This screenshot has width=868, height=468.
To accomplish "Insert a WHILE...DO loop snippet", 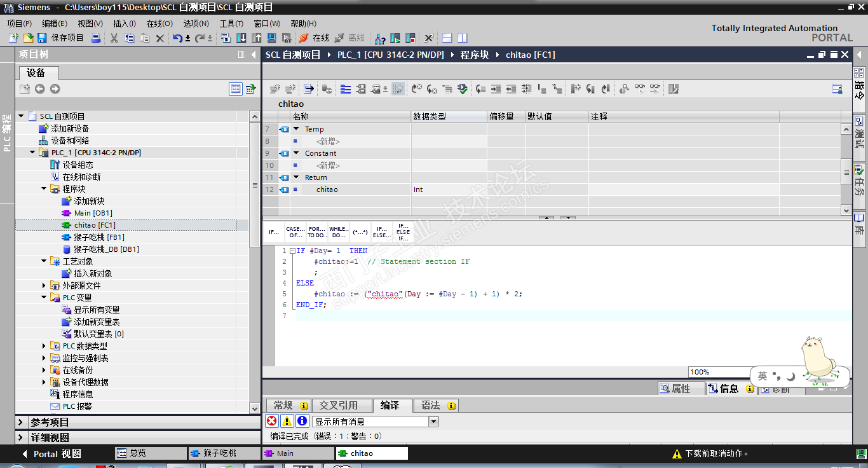I will [338, 232].
